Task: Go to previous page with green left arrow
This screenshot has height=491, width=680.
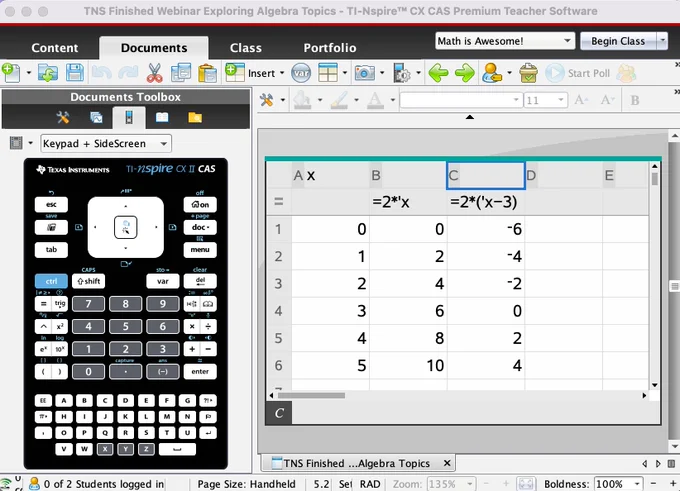Action: click(438, 72)
